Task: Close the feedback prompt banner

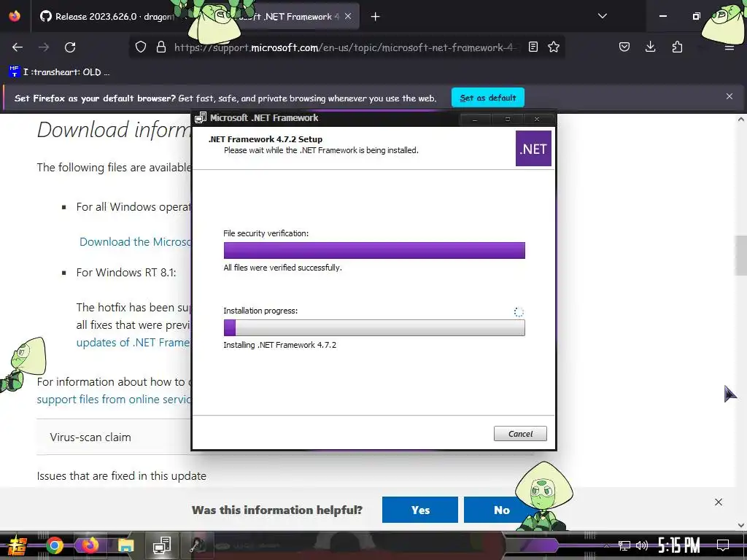Action: pos(719,502)
